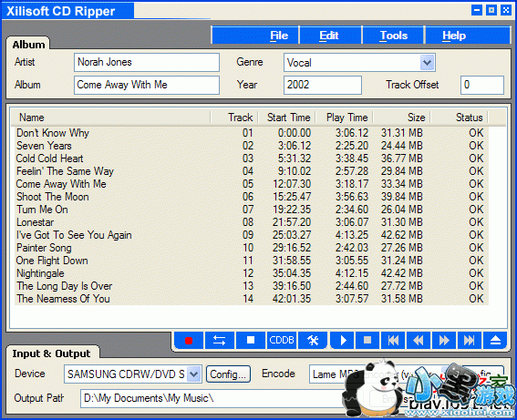Expand the Device dropdown arrow
Viewport: 517px width, 420px height.
194,374
